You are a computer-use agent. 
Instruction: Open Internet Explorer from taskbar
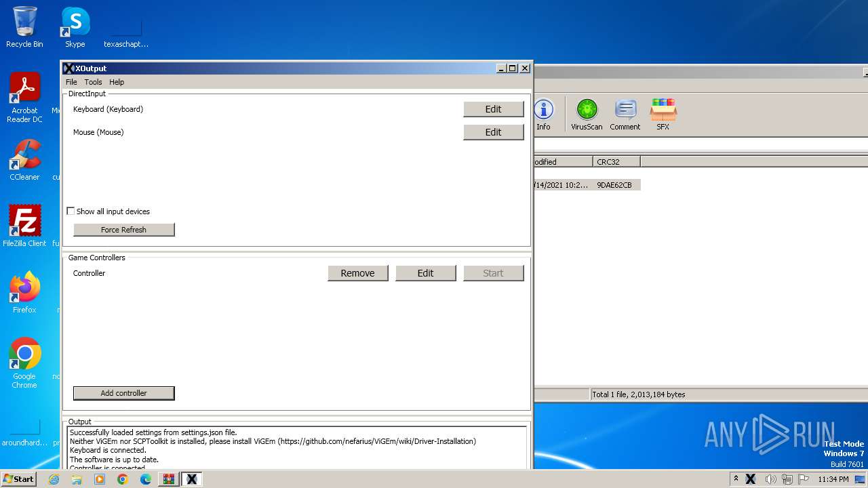(54, 479)
